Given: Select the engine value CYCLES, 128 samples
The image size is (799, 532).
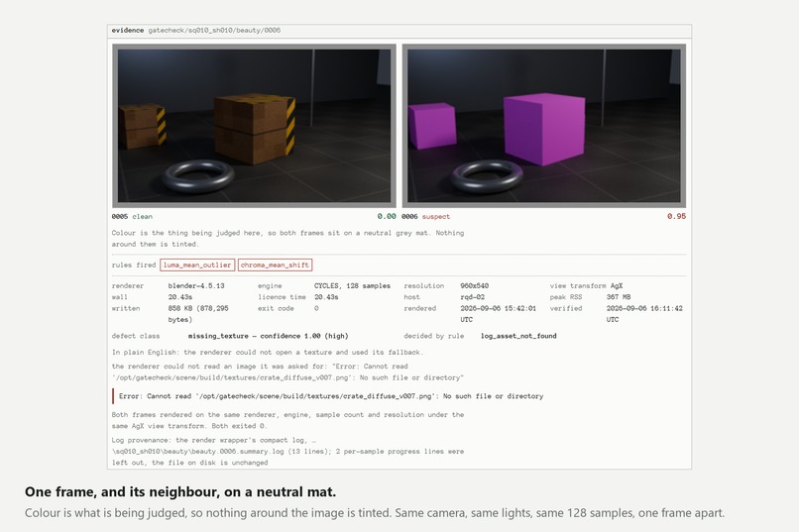Looking at the screenshot, I should 352,285.
